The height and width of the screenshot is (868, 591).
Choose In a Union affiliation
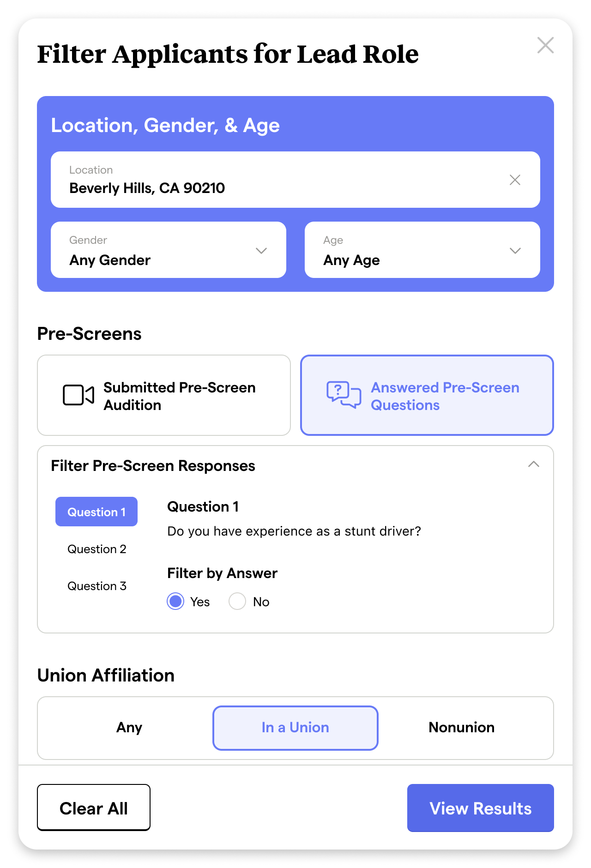(295, 728)
